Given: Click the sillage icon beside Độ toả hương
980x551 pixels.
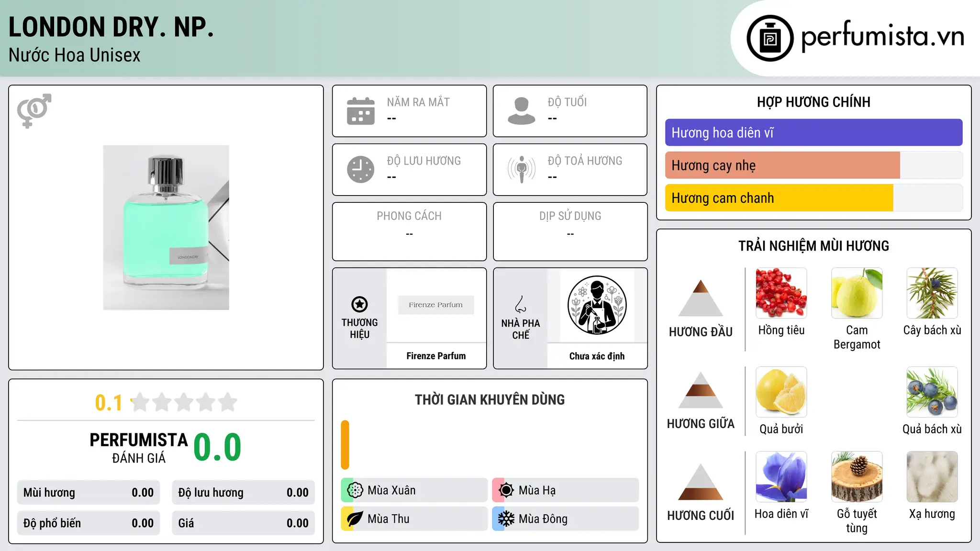Looking at the screenshot, I should tap(521, 169).
